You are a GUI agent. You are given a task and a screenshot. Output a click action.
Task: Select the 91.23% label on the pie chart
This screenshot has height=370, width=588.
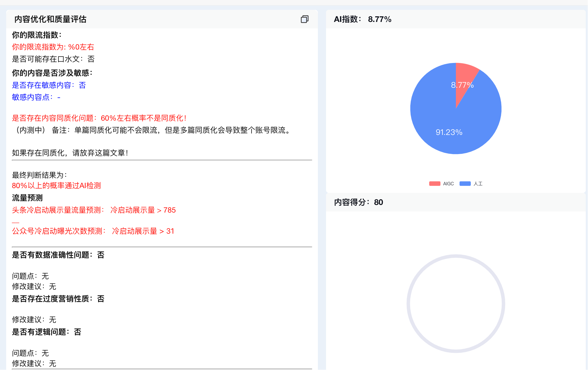(x=449, y=132)
